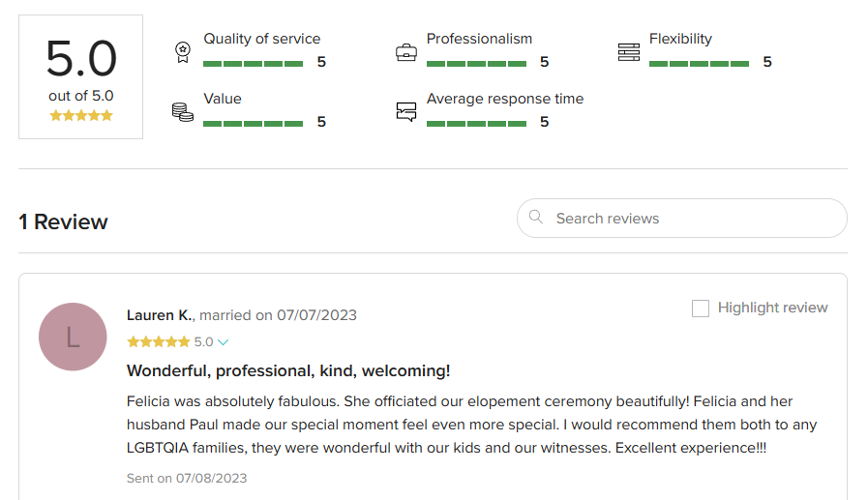Click the gold stars under 5.0 overall rating
868x500 pixels.
click(81, 116)
